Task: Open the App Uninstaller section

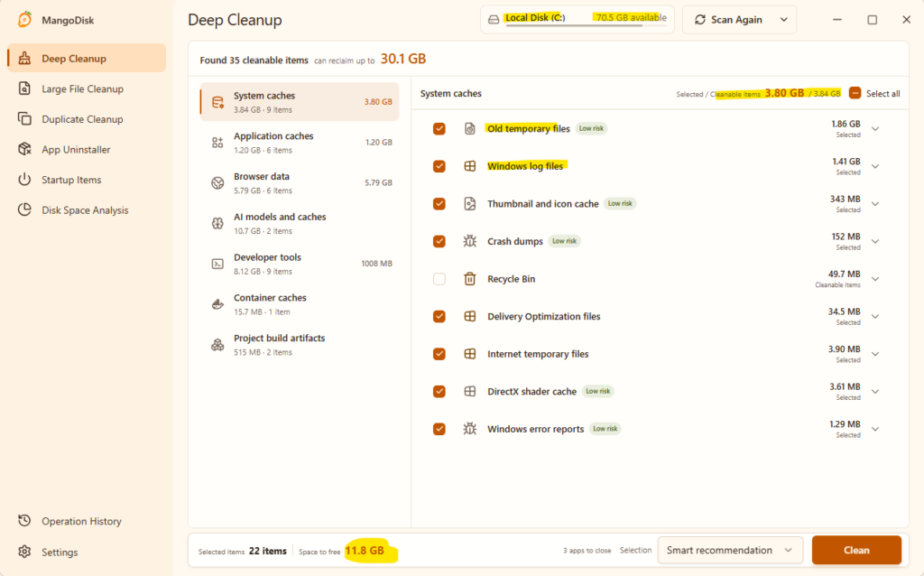Action: 87,149
